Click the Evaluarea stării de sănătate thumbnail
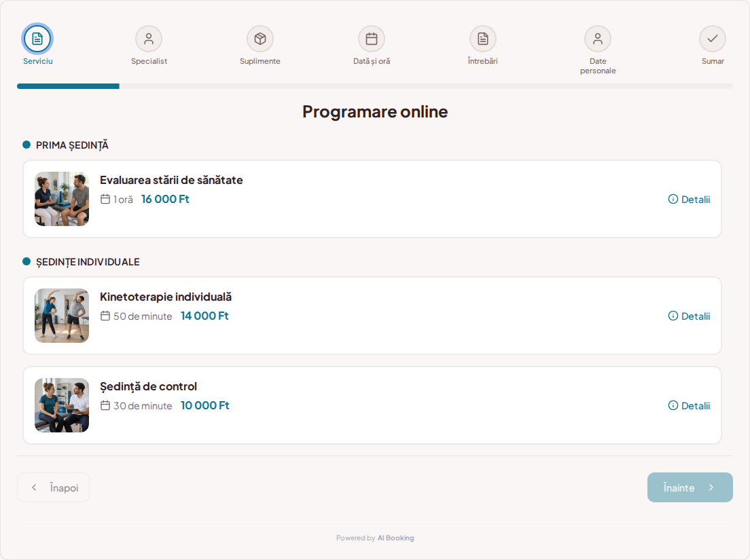This screenshot has width=750, height=560. pos(62,199)
